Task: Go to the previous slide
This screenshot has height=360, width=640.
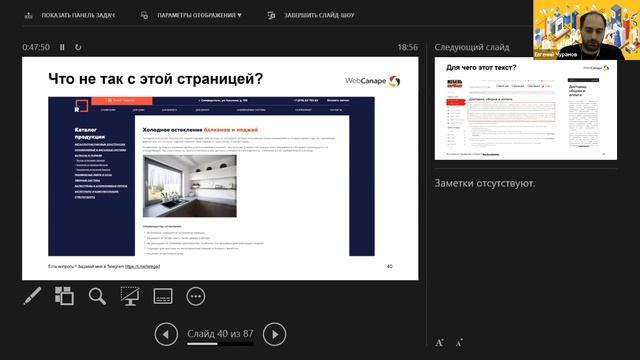Action: [x=166, y=334]
